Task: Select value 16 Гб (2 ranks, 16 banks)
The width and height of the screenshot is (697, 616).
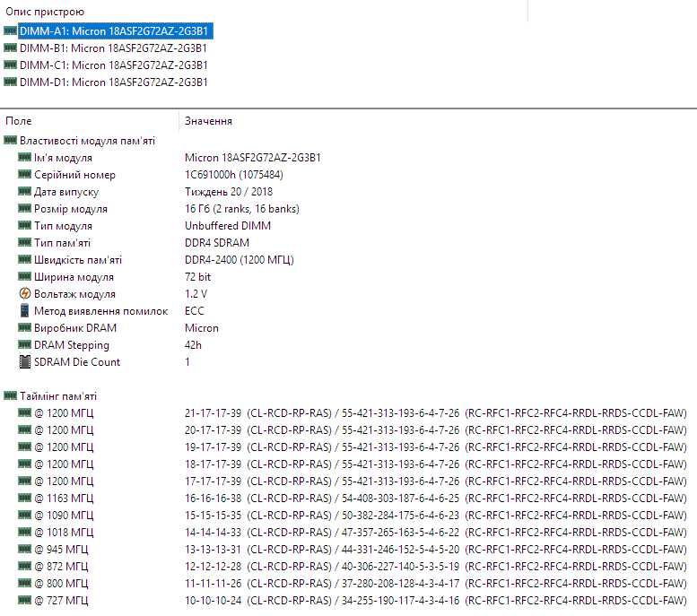Action: click(x=242, y=209)
